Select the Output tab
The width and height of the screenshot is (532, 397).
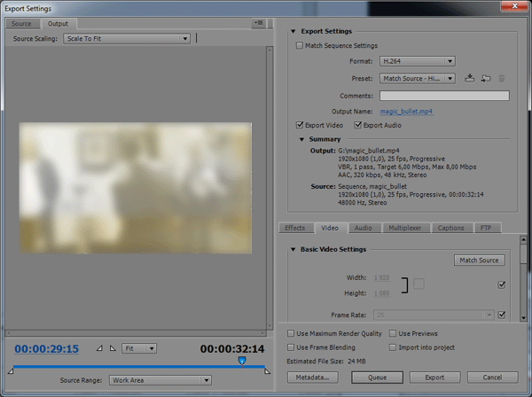click(58, 24)
